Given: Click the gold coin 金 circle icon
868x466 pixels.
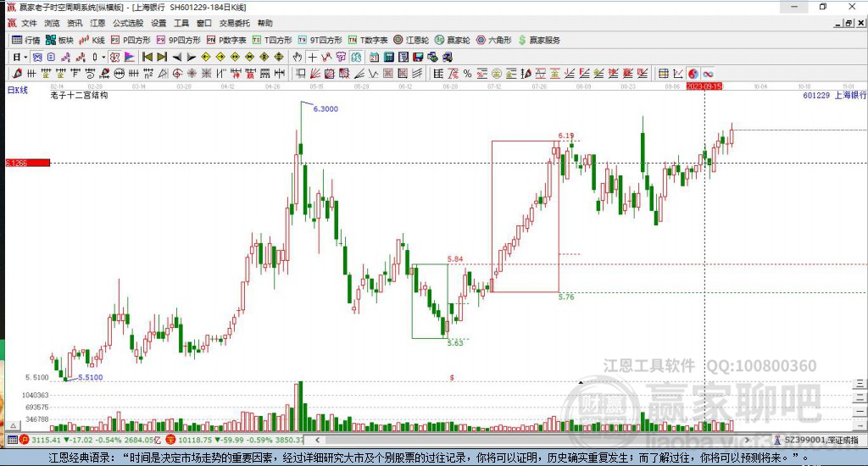Looking at the screenshot, I should point(497,74).
